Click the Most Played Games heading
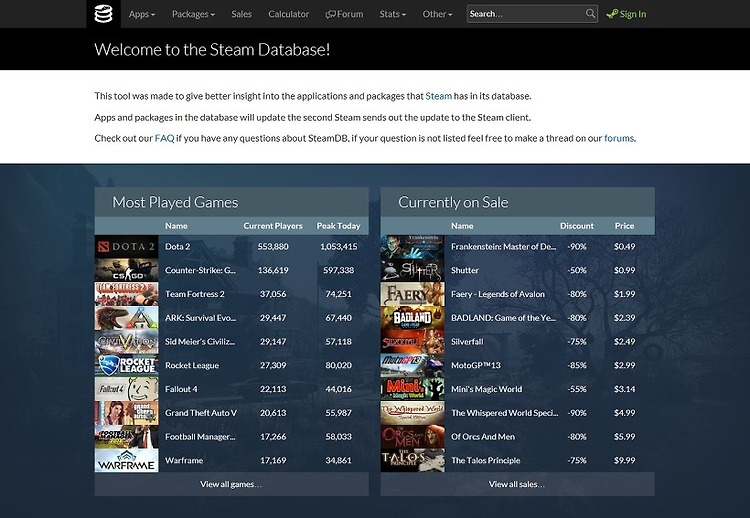The image size is (750, 518). click(x=175, y=202)
